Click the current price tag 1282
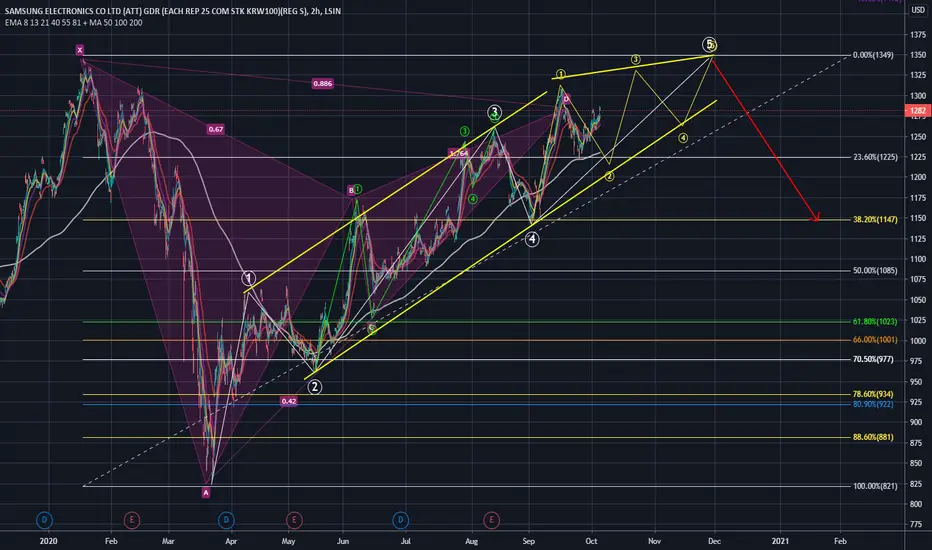Image resolution: width=932 pixels, height=550 pixels. point(918,111)
